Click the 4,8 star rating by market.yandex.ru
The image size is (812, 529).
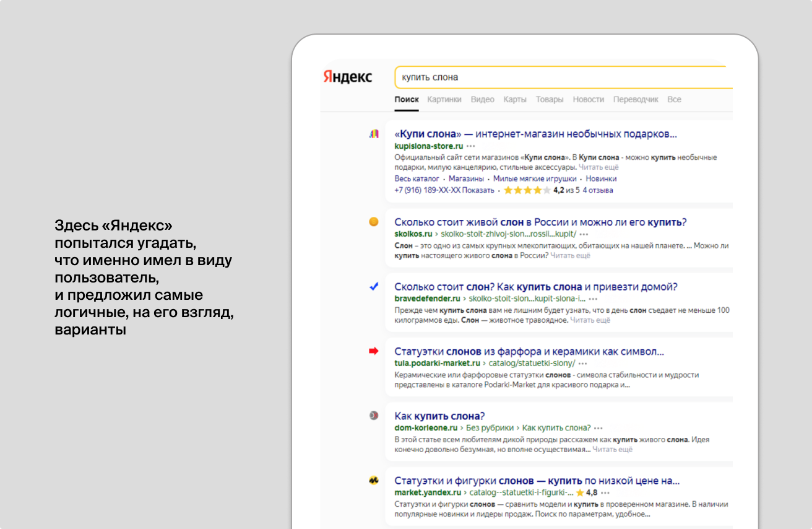coord(587,492)
